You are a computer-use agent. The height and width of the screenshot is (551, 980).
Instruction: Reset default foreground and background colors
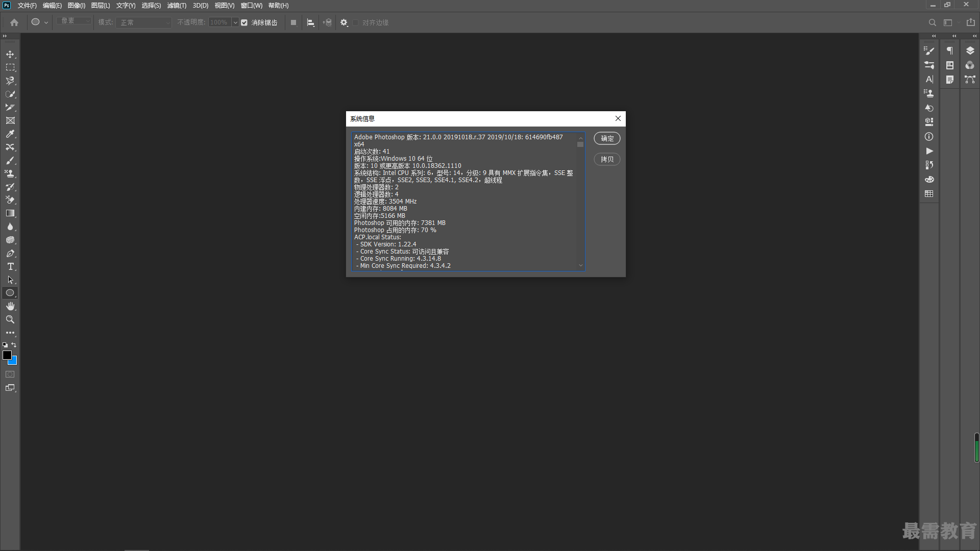pyautogui.click(x=5, y=345)
